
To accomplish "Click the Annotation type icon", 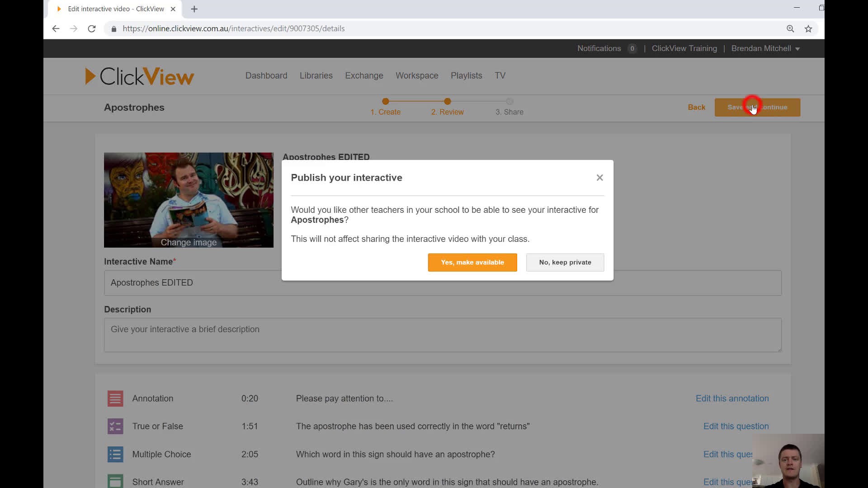I will [115, 399].
